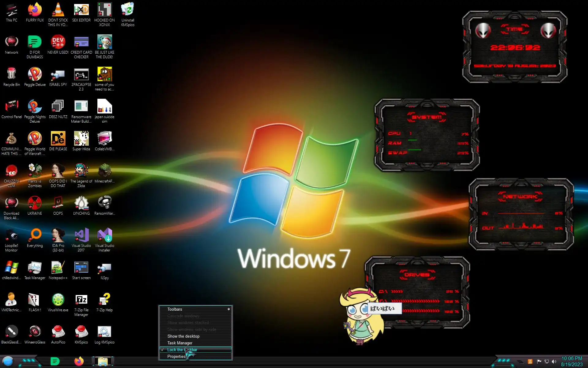The width and height of the screenshot is (588, 368).
Task: Click the DRIVES widget C:\ usage bar
Action: [397, 291]
